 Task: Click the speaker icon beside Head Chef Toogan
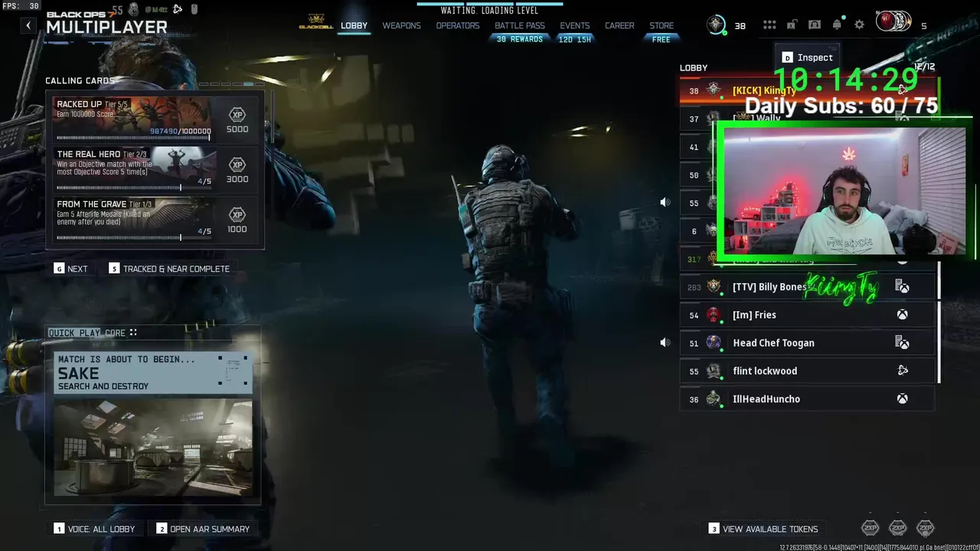[x=665, y=343]
